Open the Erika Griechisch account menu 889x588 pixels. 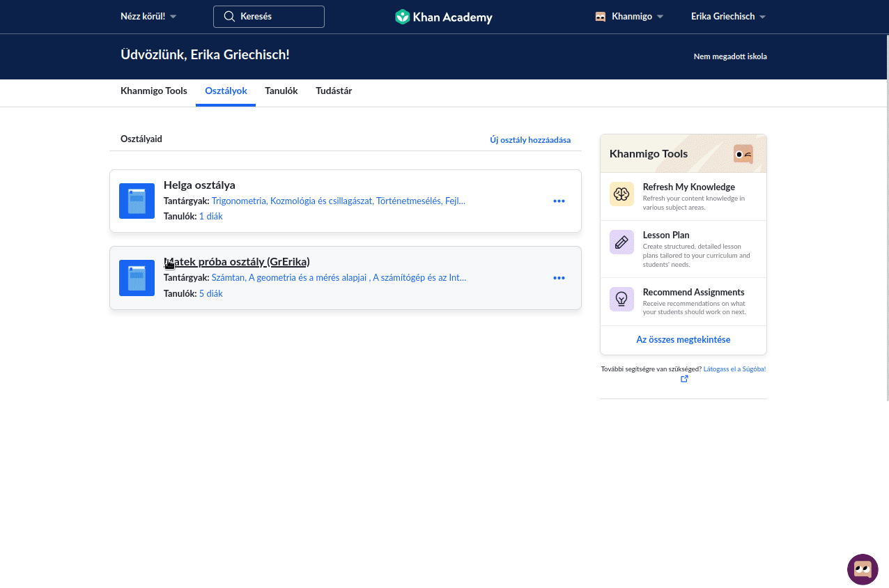[728, 17]
